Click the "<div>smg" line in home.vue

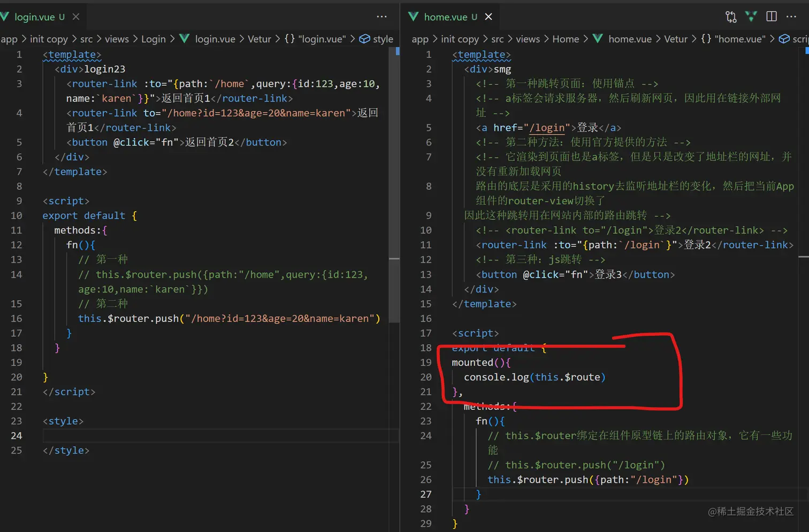[x=488, y=69]
